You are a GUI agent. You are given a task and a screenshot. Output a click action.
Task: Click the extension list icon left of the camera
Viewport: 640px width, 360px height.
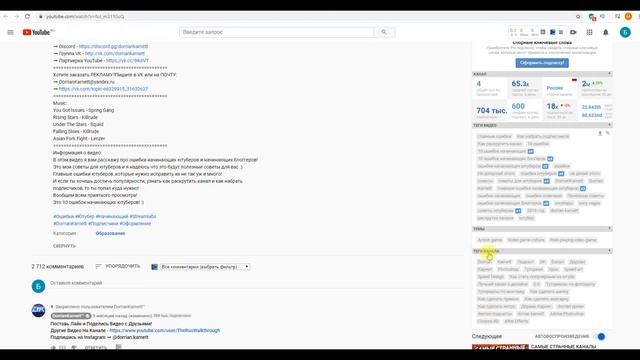(561, 32)
